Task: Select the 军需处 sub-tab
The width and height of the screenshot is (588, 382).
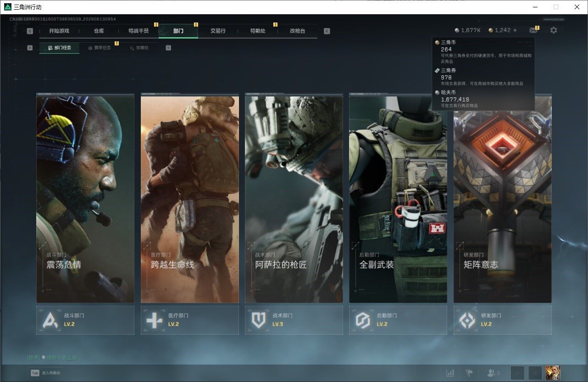Action: (139, 48)
